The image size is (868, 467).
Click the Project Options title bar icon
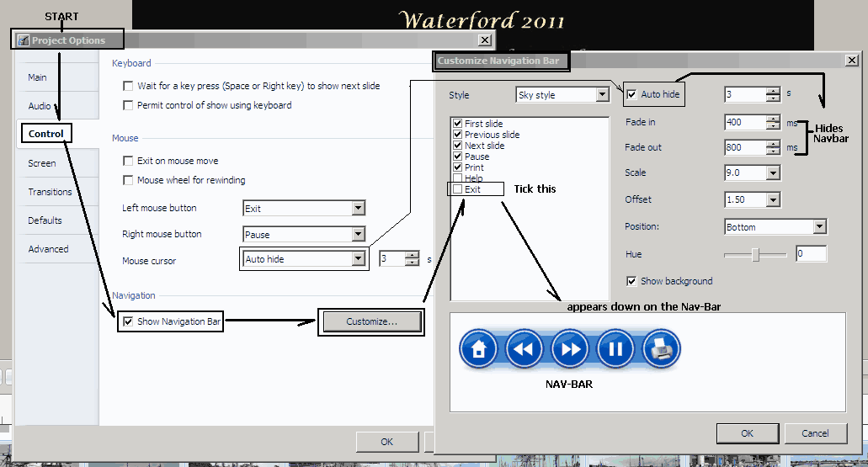[x=24, y=40]
